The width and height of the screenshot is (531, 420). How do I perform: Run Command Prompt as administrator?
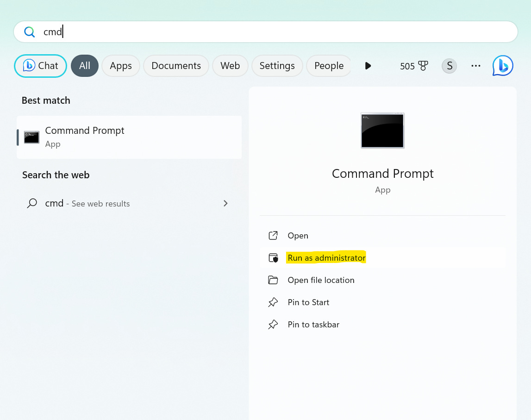point(326,257)
